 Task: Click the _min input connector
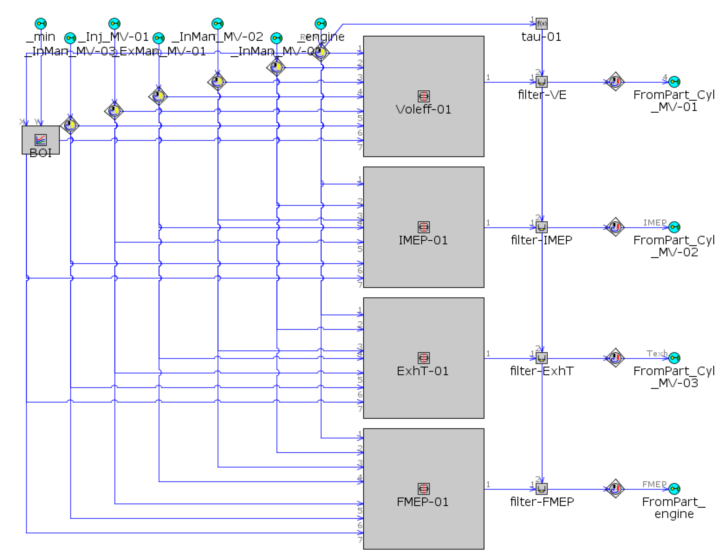pos(41,24)
